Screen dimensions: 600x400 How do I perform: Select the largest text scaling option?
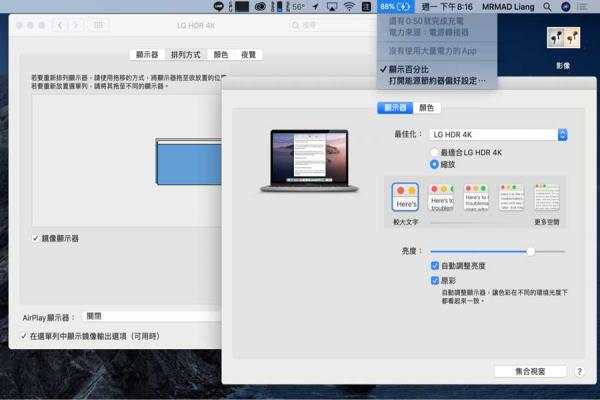coord(406,197)
